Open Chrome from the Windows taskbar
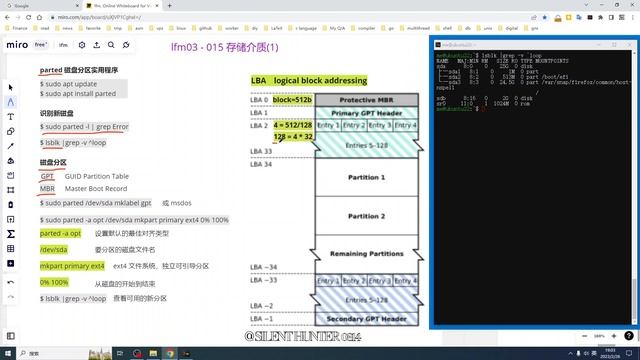 point(170,353)
